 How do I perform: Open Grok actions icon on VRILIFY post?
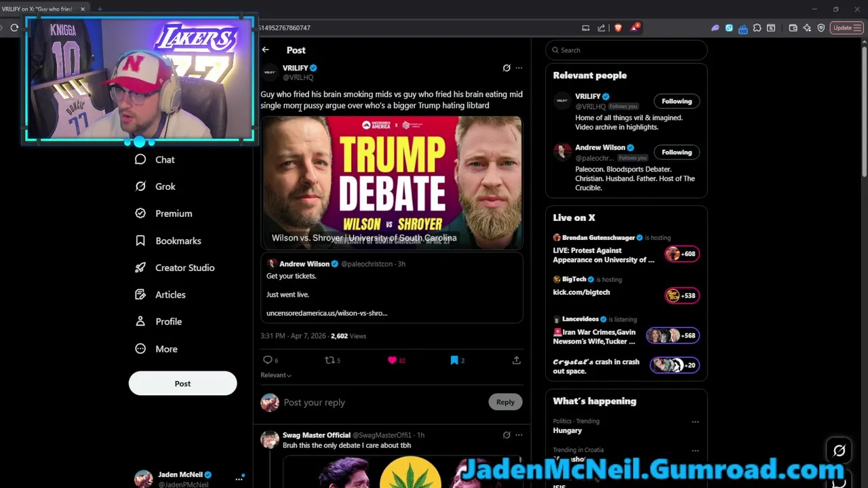[x=507, y=68]
